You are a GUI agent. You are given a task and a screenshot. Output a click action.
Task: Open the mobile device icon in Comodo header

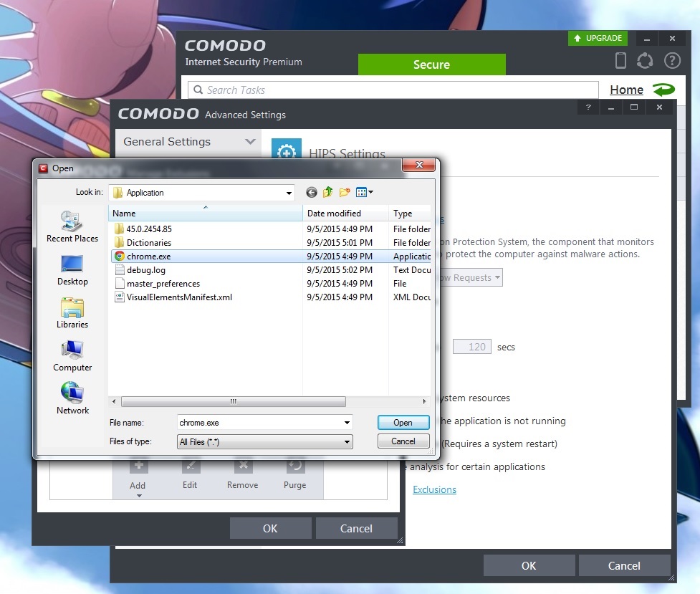(x=620, y=60)
